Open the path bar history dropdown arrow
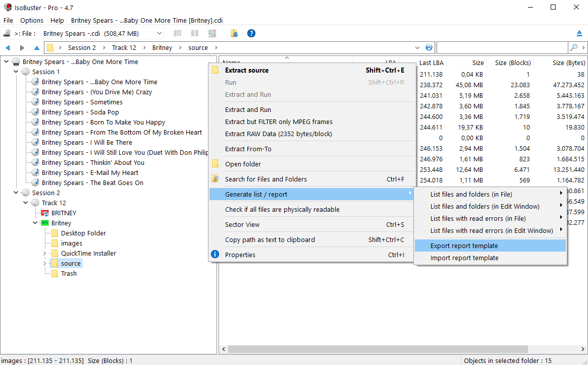Image resolution: width=588 pixels, height=365 pixels. pos(417,47)
